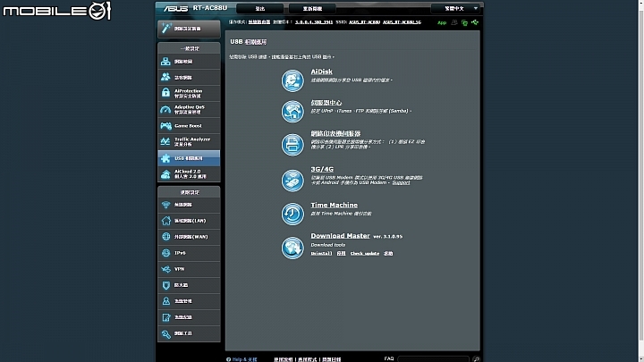Screen dimensions: 644x362
Task: Click the network printer server icon
Action: coord(292,145)
